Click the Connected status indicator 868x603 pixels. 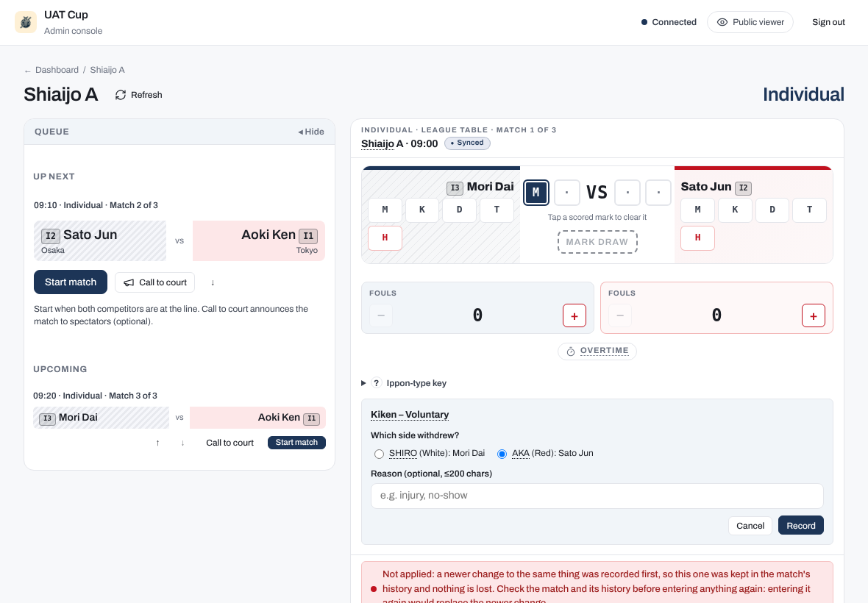click(669, 22)
